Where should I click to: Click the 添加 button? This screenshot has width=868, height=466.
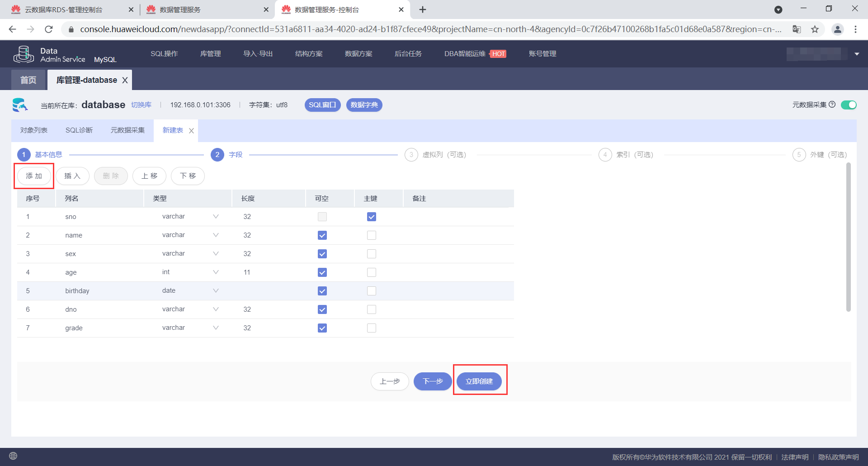(34, 176)
